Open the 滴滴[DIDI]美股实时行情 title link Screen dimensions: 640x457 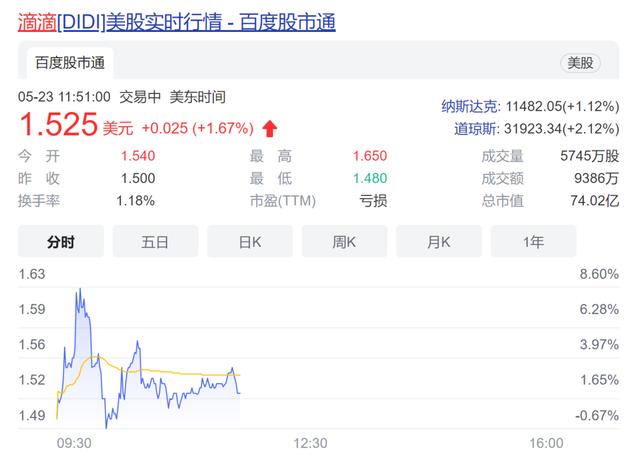[x=177, y=19]
